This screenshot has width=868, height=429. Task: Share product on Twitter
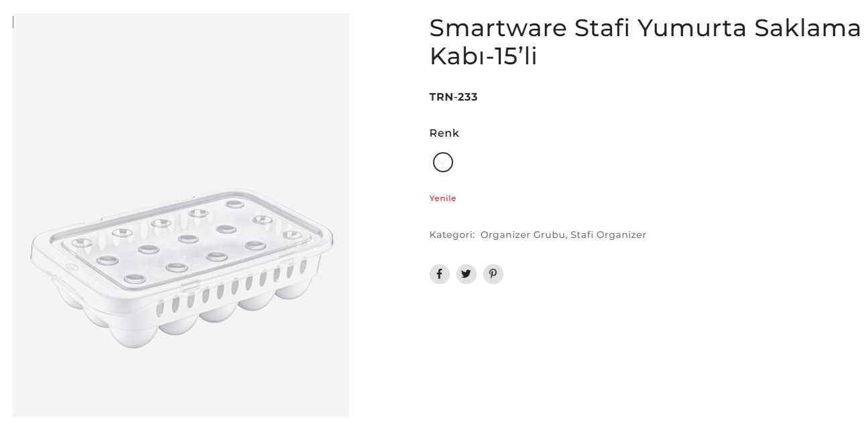click(x=467, y=274)
